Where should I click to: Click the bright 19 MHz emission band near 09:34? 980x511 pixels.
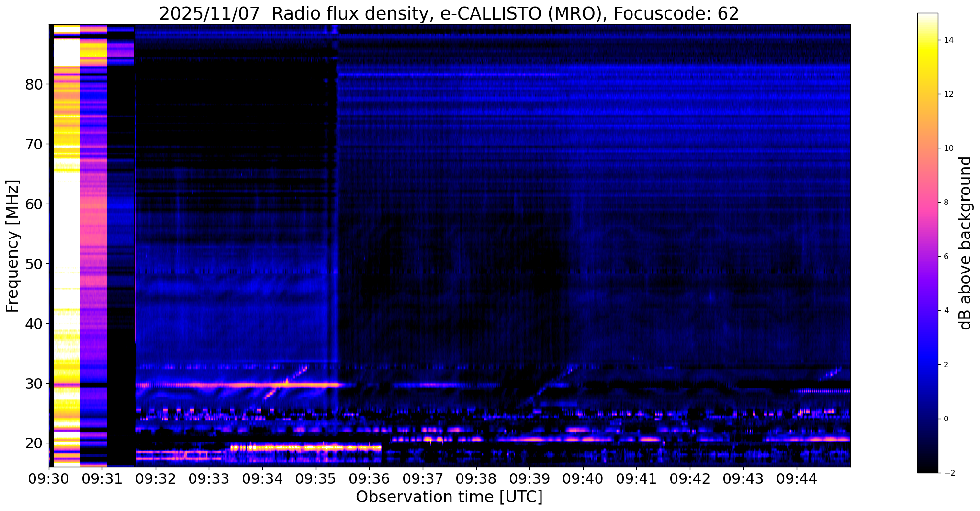pyautogui.click(x=305, y=448)
